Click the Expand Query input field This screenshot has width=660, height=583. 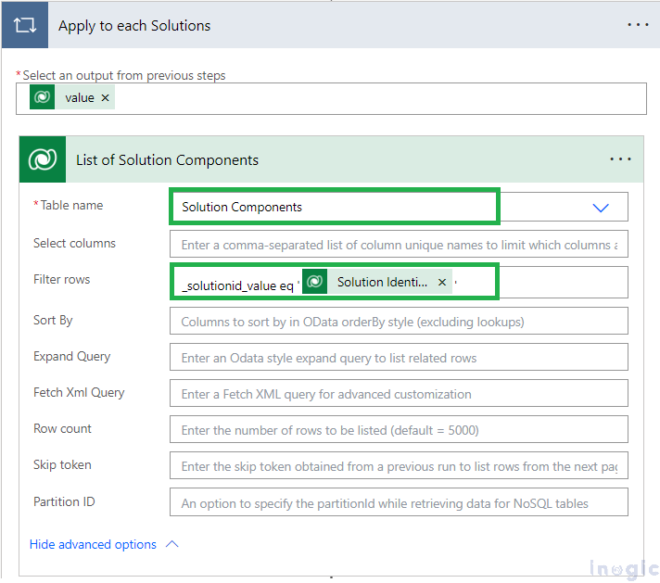point(399,357)
